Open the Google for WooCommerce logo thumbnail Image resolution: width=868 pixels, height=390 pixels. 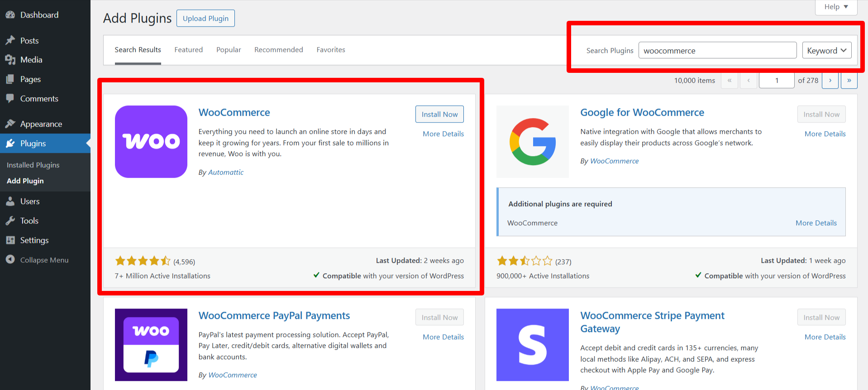click(533, 142)
